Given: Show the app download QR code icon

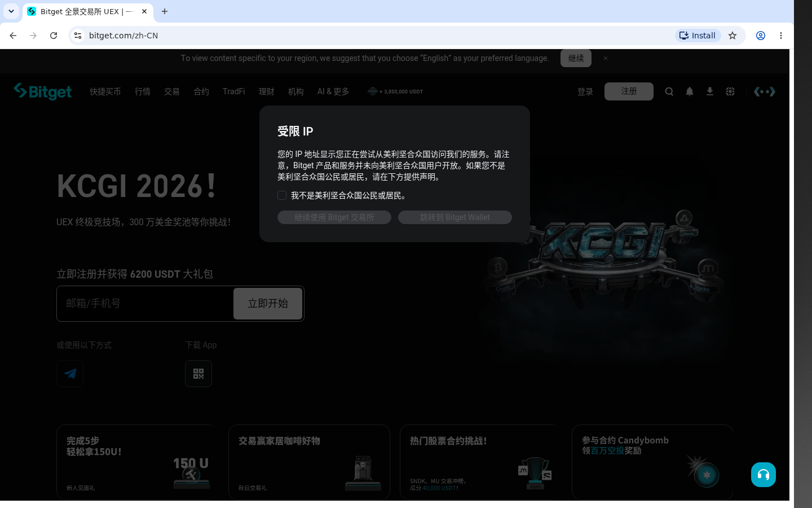Looking at the screenshot, I should point(198,374).
